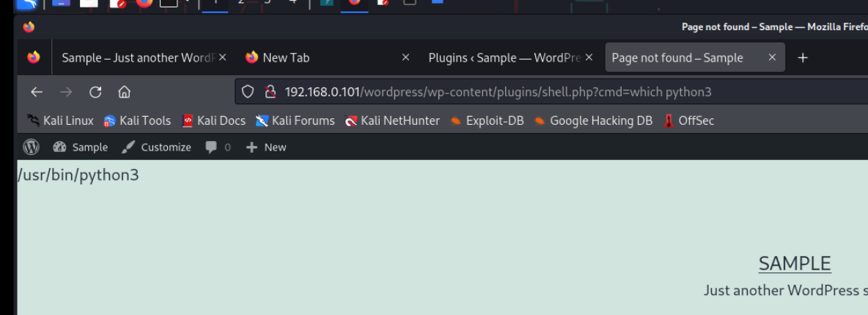The width and height of the screenshot is (868, 315).
Task: Open Exploit-DB bookmark
Action: pos(487,120)
